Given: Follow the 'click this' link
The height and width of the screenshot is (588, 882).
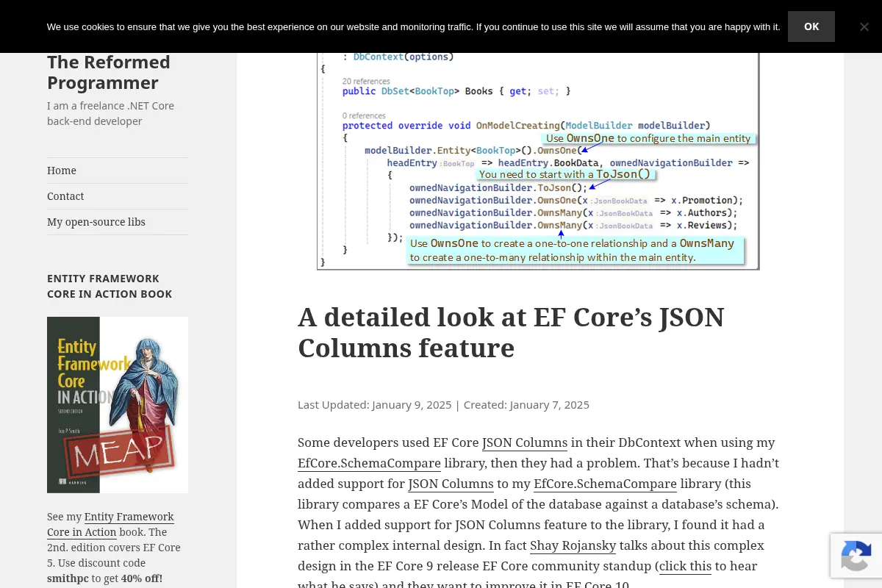Looking at the screenshot, I should click(x=685, y=566).
